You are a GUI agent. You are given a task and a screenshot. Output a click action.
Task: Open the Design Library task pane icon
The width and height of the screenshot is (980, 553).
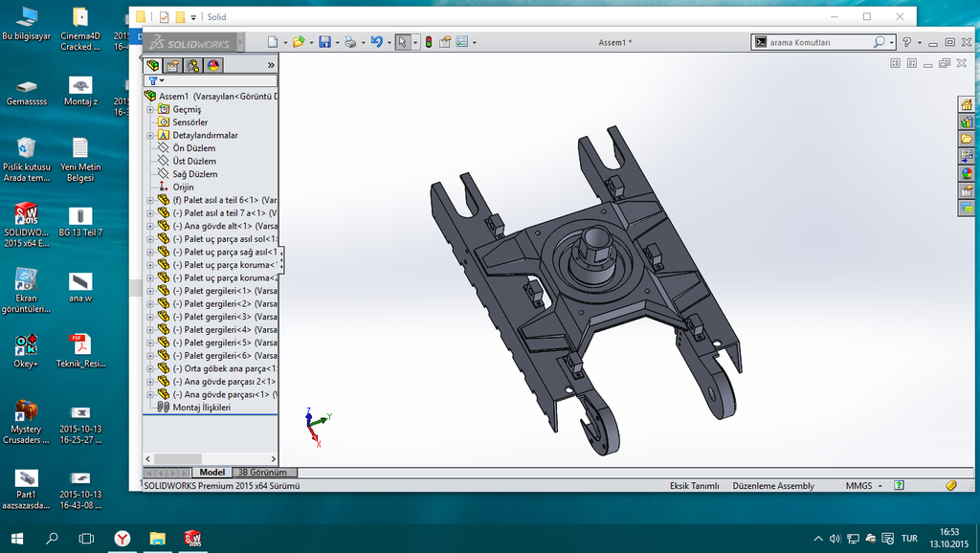coord(967,122)
